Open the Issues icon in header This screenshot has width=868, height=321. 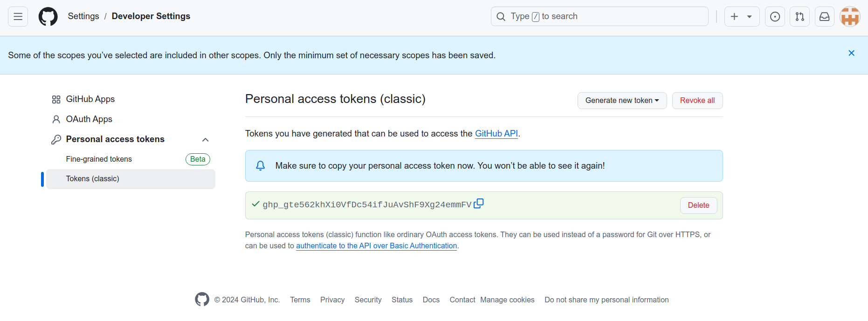coord(775,17)
